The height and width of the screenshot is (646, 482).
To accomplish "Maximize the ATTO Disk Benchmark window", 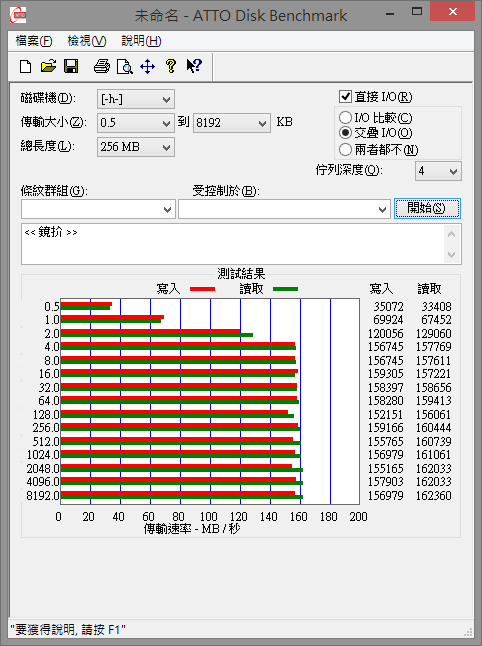I will point(417,12).
